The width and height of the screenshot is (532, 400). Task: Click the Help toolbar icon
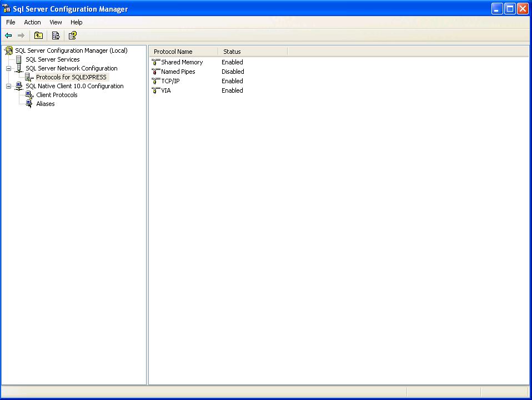72,36
